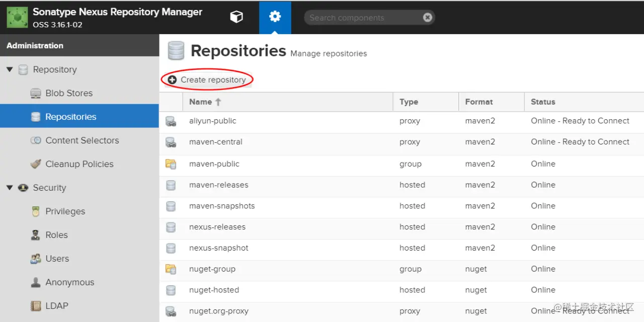Click the nexus-snapshot hosted icon
The width and height of the screenshot is (644, 322).
pyautogui.click(x=171, y=248)
